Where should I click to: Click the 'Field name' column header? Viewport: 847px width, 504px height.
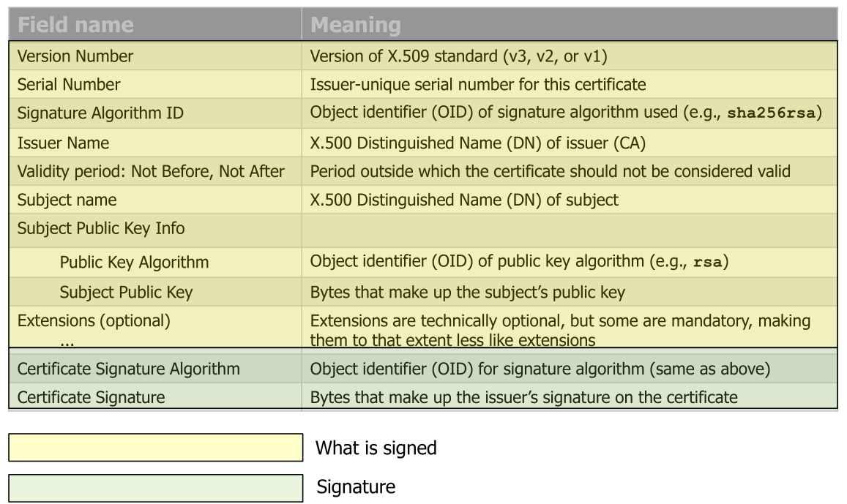(x=75, y=26)
